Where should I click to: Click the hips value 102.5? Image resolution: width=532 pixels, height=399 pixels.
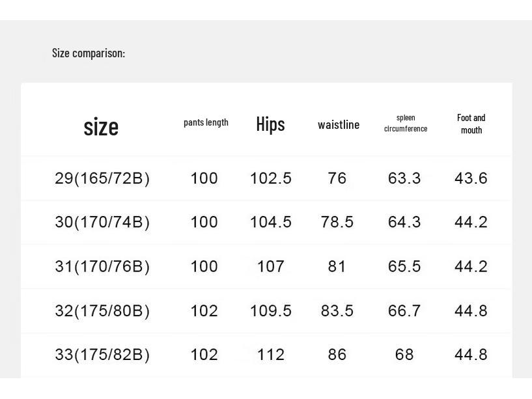[271, 178]
